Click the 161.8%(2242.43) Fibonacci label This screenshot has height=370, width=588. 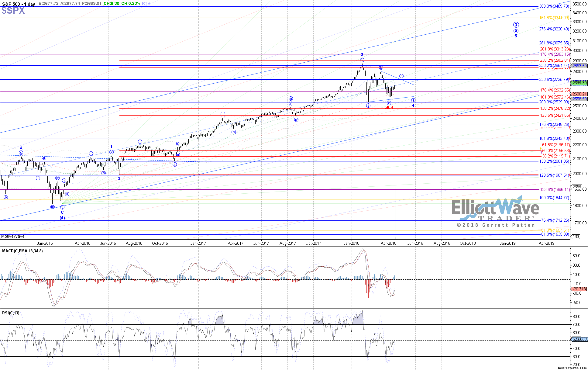point(554,139)
